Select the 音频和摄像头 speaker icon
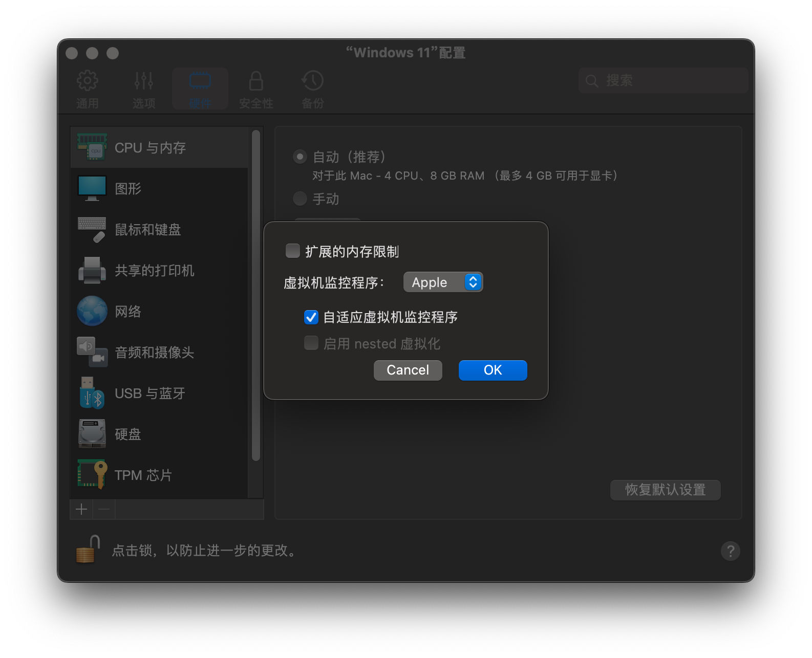The width and height of the screenshot is (812, 658). [x=92, y=352]
